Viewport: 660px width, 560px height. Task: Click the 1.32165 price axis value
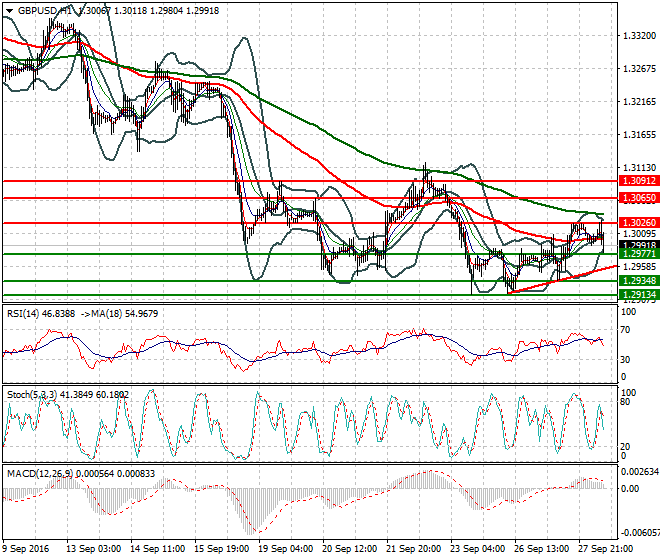click(639, 102)
